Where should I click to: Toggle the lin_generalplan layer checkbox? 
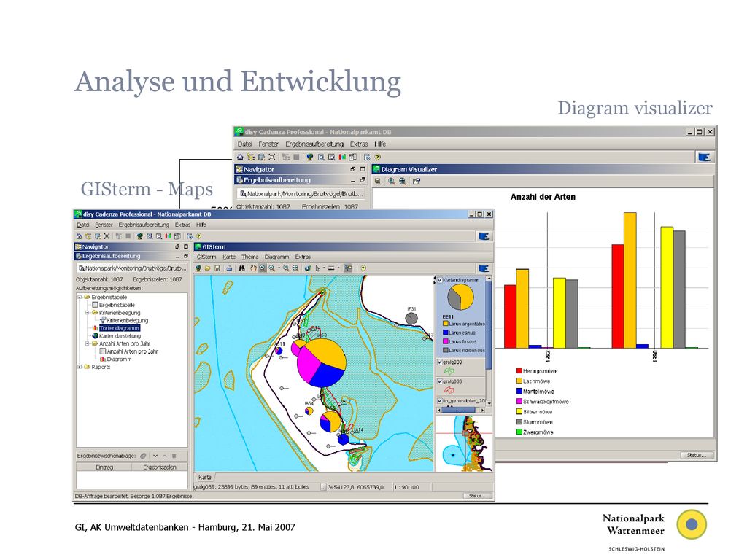point(440,401)
